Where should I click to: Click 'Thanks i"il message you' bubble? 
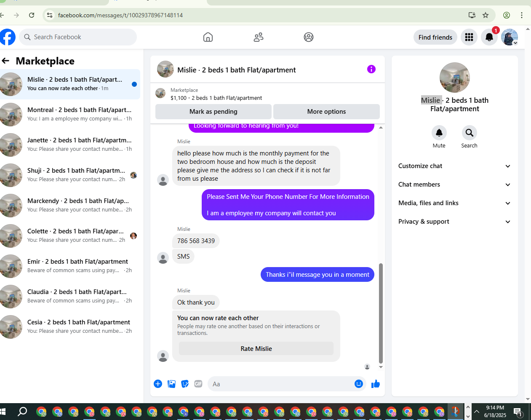(318, 275)
